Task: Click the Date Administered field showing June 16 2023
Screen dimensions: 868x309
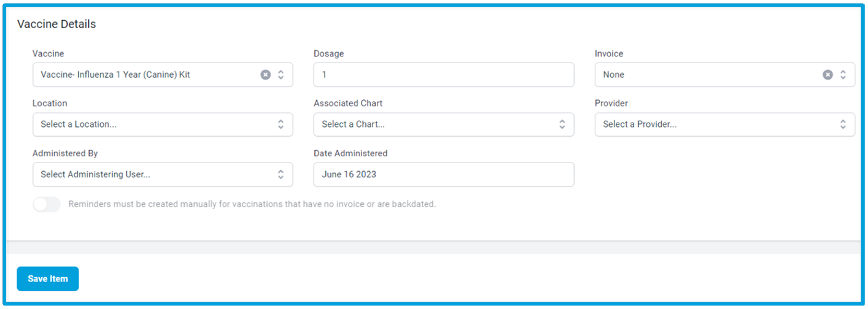Action: (x=444, y=175)
